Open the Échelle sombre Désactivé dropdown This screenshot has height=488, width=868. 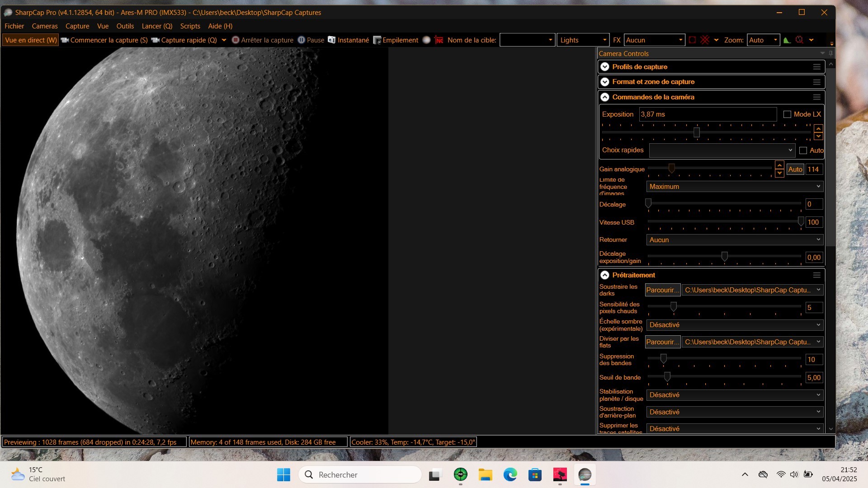[x=735, y=325]
